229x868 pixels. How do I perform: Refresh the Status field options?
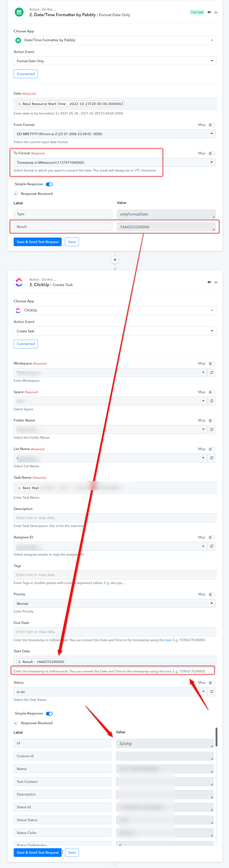coord(212,692)
